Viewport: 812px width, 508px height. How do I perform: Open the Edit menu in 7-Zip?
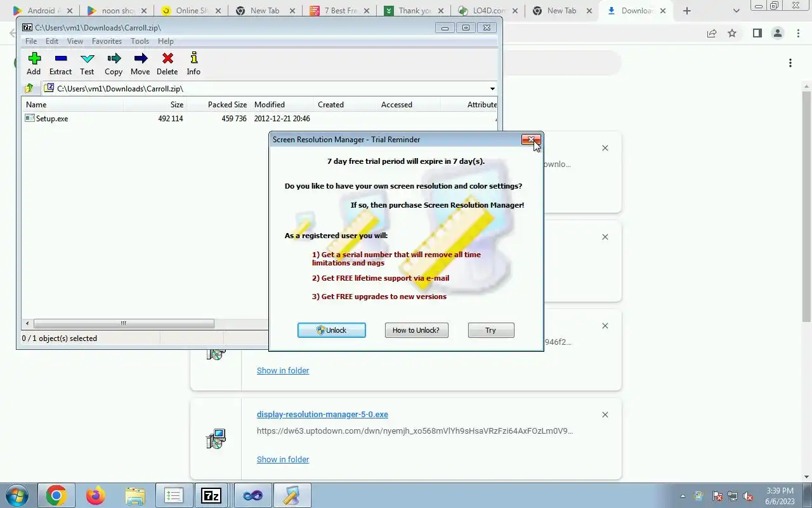click(x=52, y=41)
